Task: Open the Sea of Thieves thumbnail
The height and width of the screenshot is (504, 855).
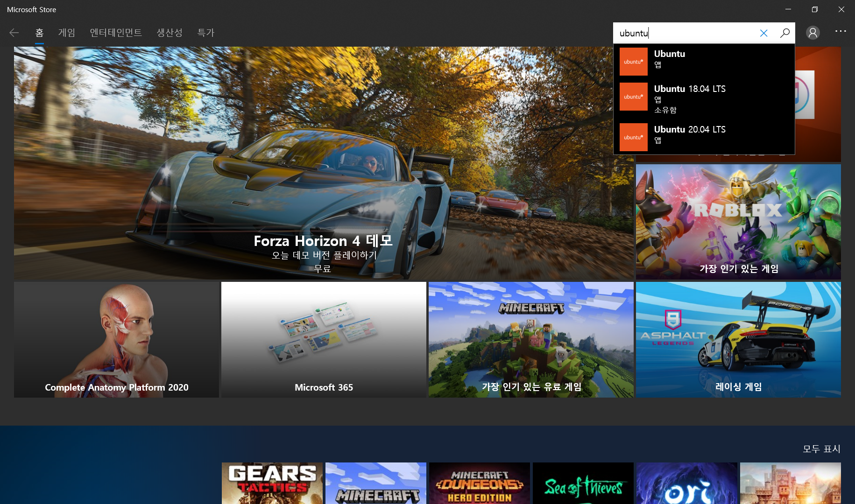Action: (583, 483)
